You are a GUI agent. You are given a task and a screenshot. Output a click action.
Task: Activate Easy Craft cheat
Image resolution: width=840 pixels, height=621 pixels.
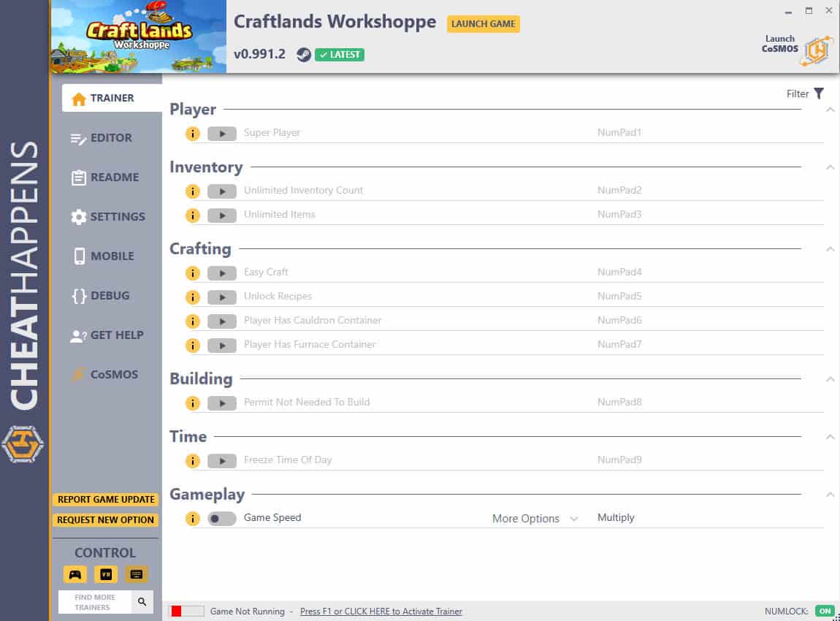tap(222, 273)
